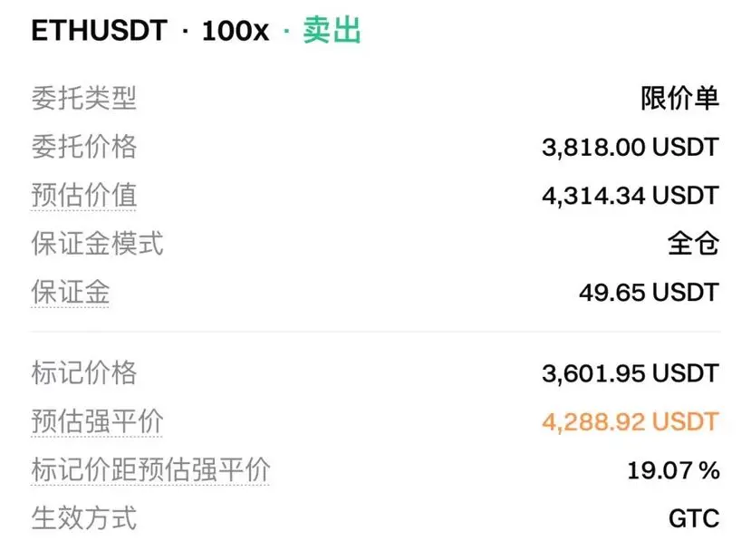This screenshot has height=560, width=751.
Task: Click the ETHUSDT pair title
Action: (x=99, y=31)
